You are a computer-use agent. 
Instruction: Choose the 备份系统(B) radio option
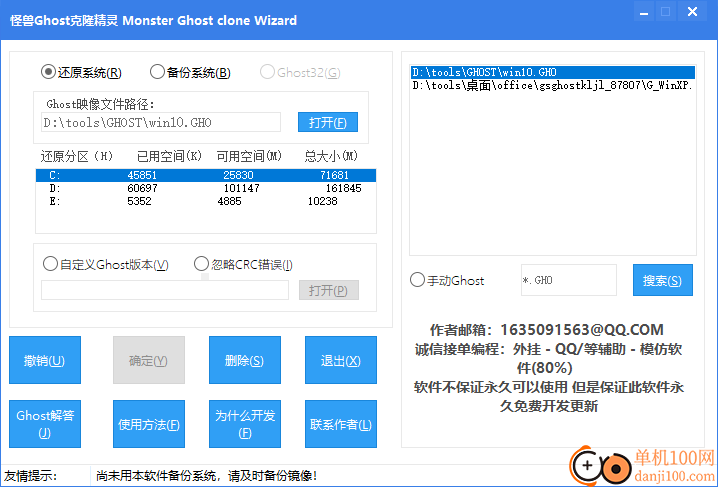tap(190, 72)
